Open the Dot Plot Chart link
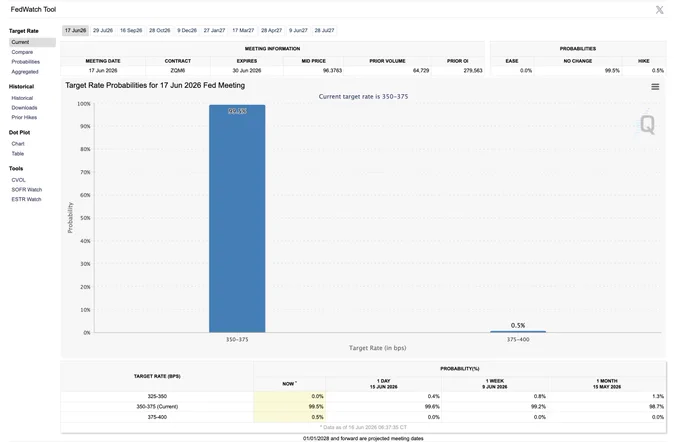The image size is (680, 442). coord(18,144)
